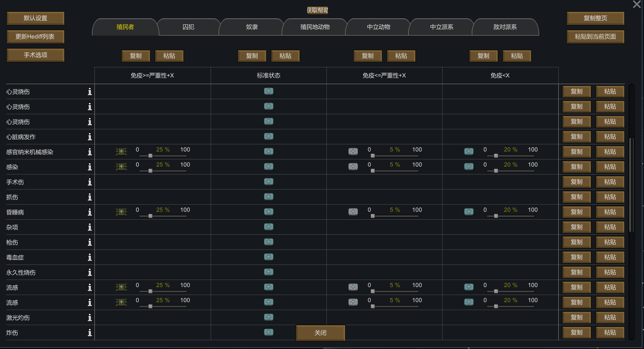The width and height of the screenshot is (644, 349).
Task: Change 标准状态 medicine icon for 毒血症
Action: click(x=269, y=257)
